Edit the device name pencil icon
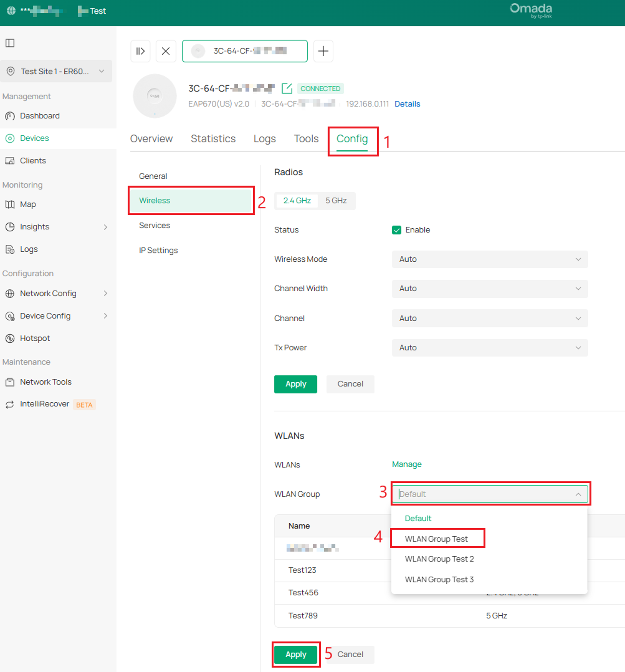The height and width of the screenshot is (672, 625). [287, 88]
